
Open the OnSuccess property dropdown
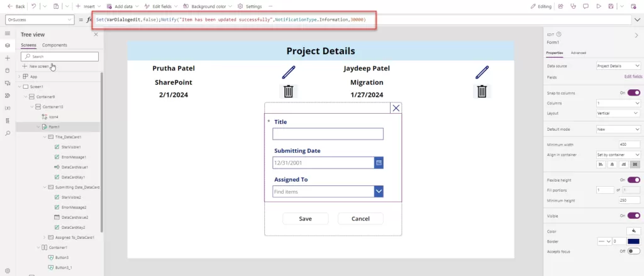pyautogui.click(x=38, y=20)
